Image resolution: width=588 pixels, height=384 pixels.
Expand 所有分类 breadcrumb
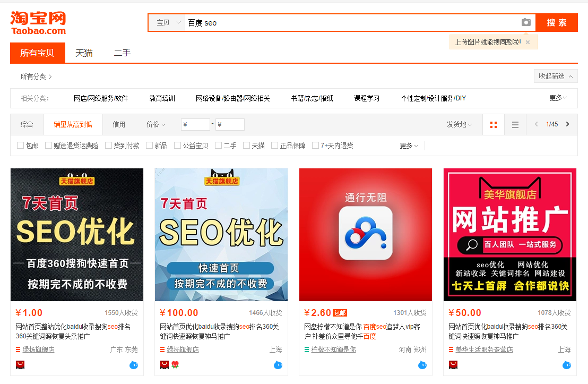(x=36, y=76)
